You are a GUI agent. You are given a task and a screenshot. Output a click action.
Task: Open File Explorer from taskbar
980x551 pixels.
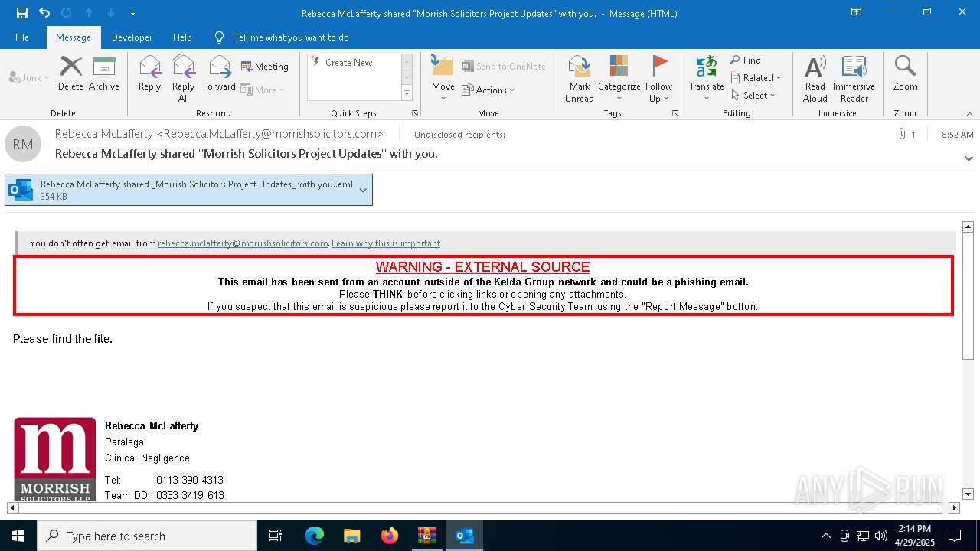[352, 536]
